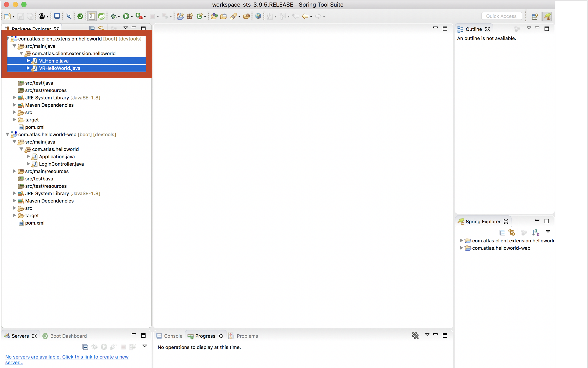
Task: Click Collapse All in Servers view toolbar
Action: click(x=85, y=347)
